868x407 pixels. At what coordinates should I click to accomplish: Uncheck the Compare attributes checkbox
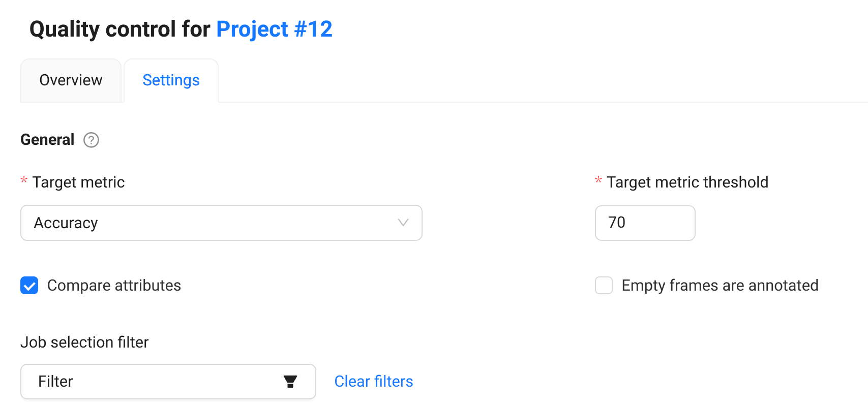pyautogui.click(x=29, y=286)
